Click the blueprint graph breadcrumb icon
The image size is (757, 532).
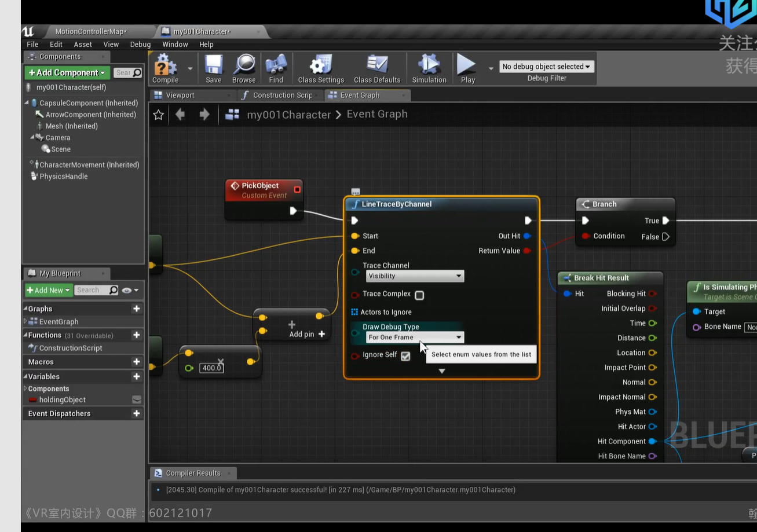coord(232,115)
